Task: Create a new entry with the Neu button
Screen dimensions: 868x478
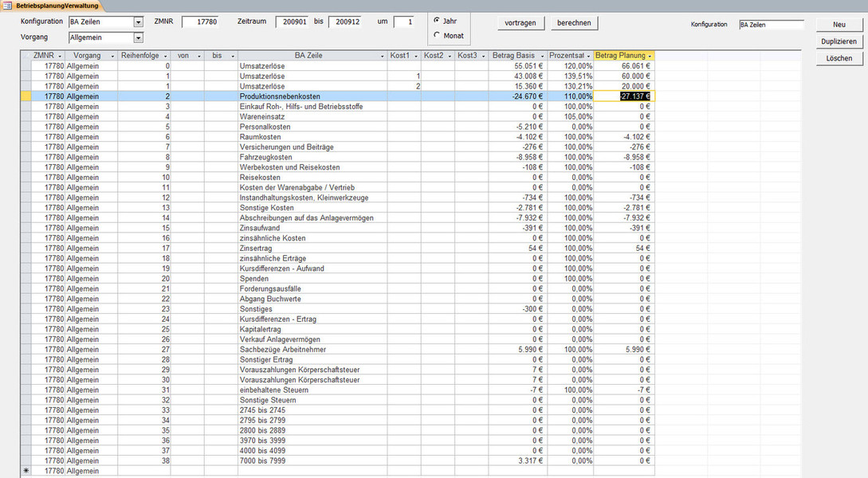Action: pyautogui.click(x=839, y=25)
